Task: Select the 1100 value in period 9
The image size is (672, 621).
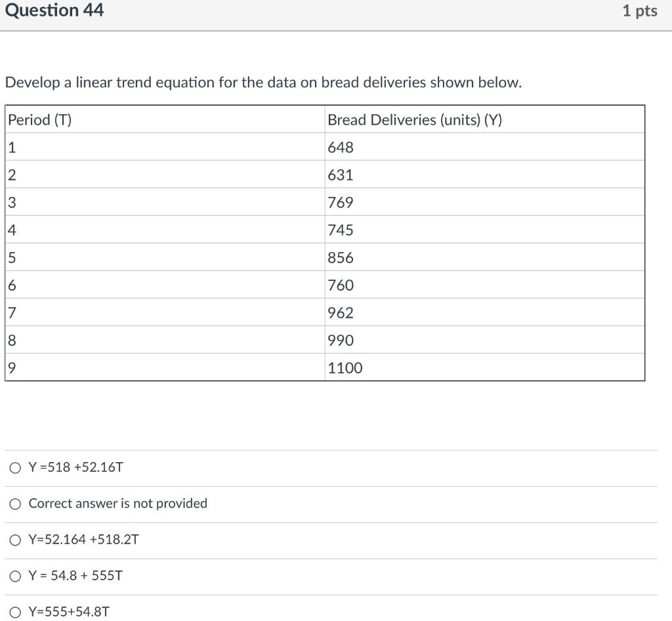Action: coord(344,368)
